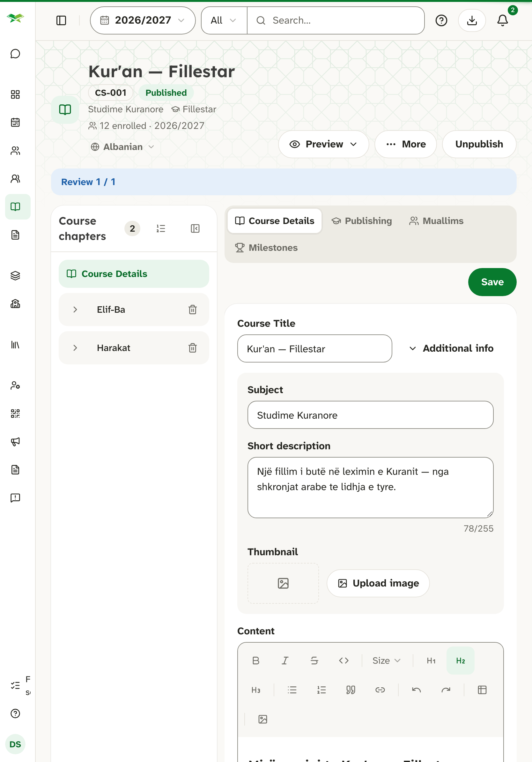Click the Harakat trash icon
Screen dimensions: 532x762
193,348
